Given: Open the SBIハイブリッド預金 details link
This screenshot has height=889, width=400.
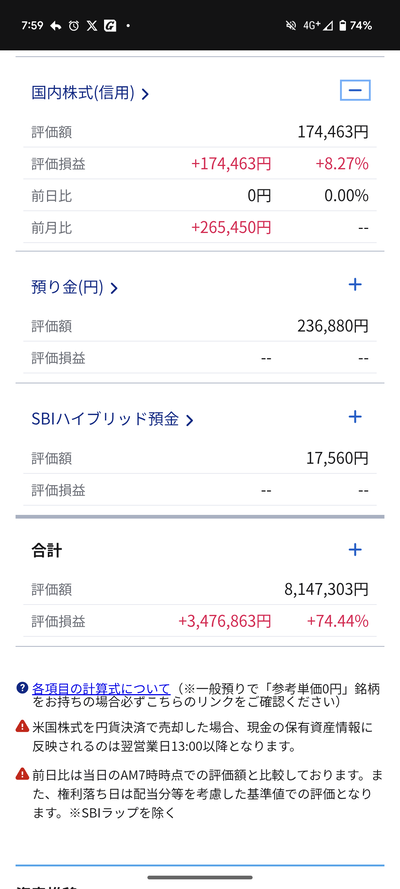Looking at the screenshot, I should pos(113,420).
